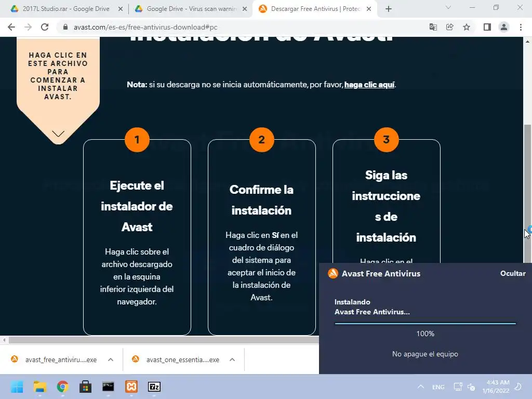Image resolution: width=532 pixels, height=399 pixels.
Task: Click the 'Confirme la instalación' heading
Action: (261, 200)
